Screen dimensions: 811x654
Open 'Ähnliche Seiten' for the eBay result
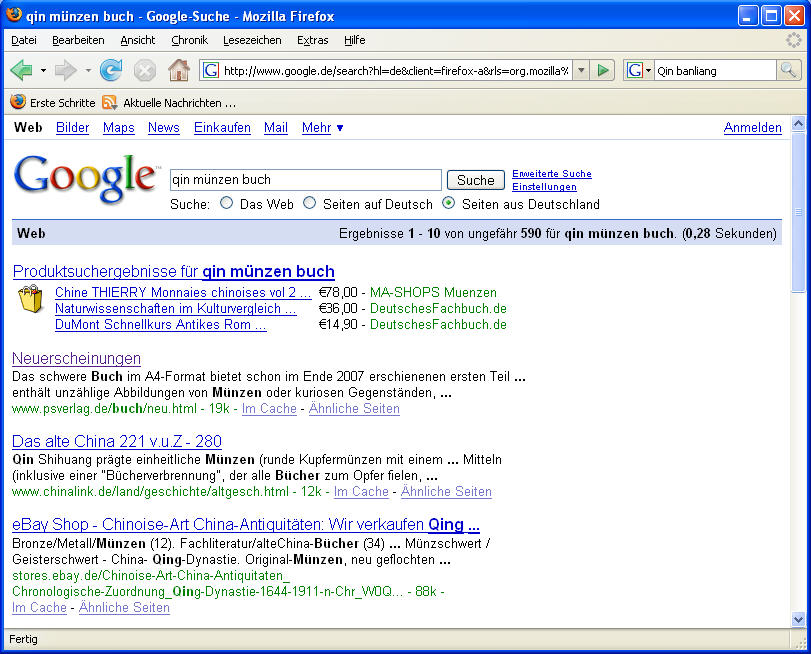click(124, 607)
